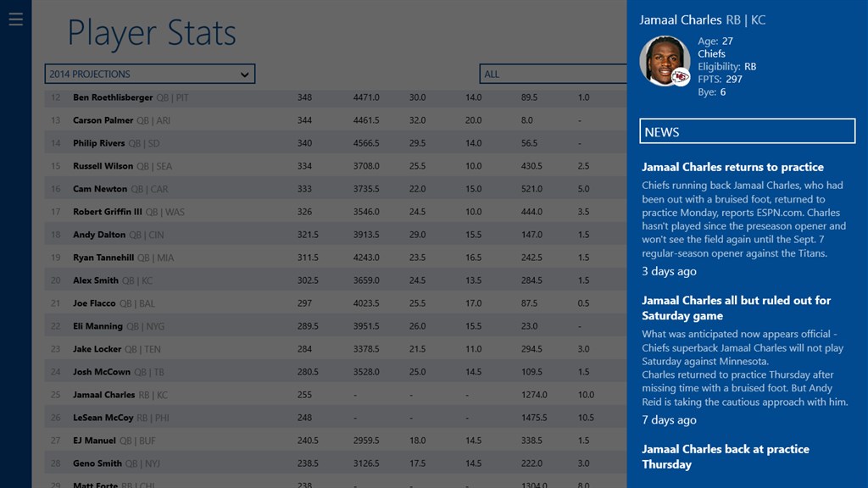Open the hamburger navigation menu

[15, 19]
